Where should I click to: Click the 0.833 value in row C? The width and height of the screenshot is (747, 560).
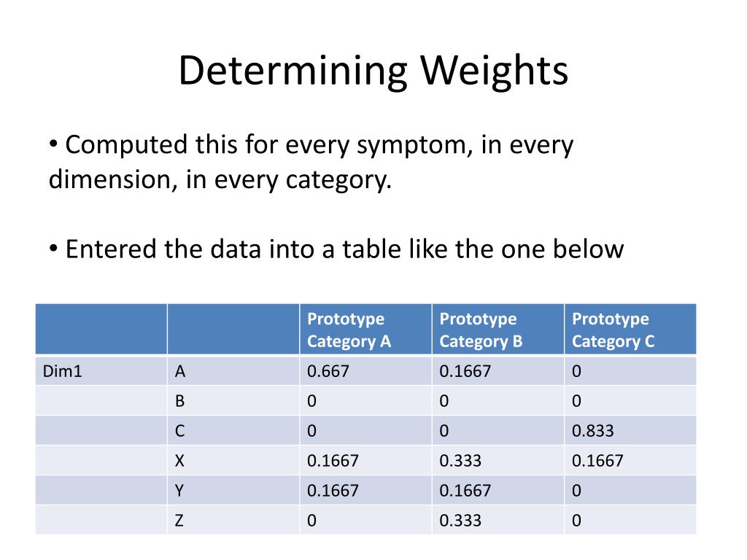pyautogui.click(x=592, y=430)
